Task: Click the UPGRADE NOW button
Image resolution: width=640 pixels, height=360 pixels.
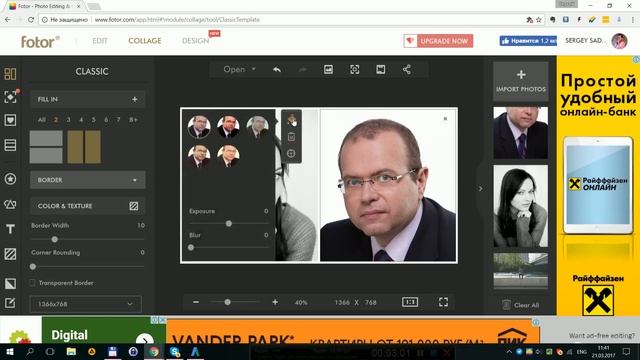Action: pos(438,41)
